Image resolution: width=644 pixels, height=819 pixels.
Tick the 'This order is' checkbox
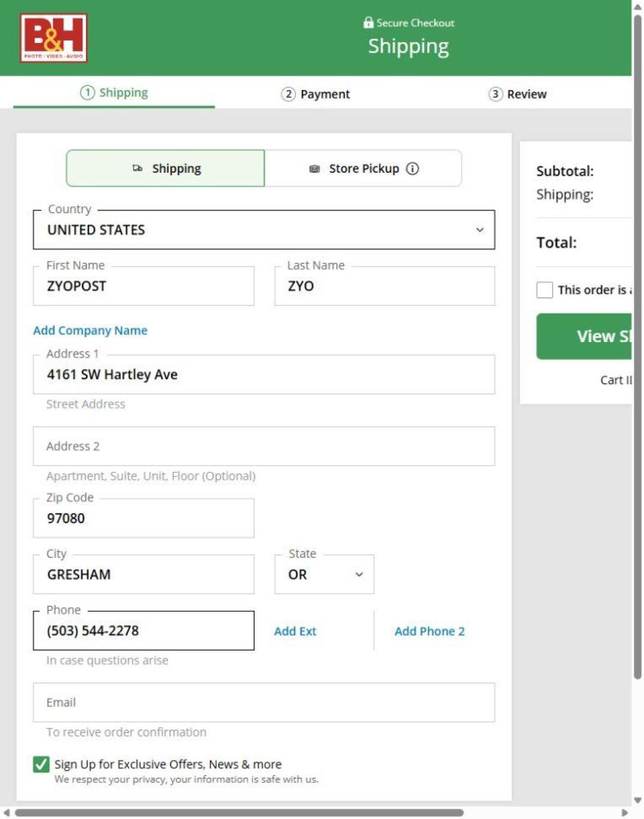click(x=544, y=290)
